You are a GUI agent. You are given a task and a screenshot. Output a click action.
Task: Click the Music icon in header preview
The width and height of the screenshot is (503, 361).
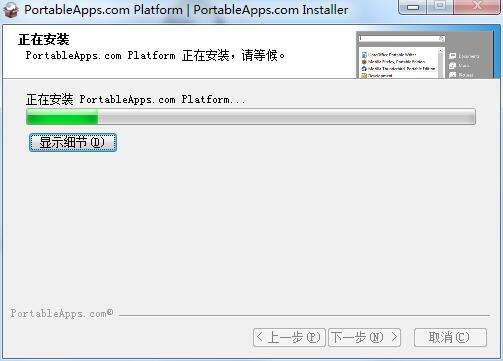(452, 66)
